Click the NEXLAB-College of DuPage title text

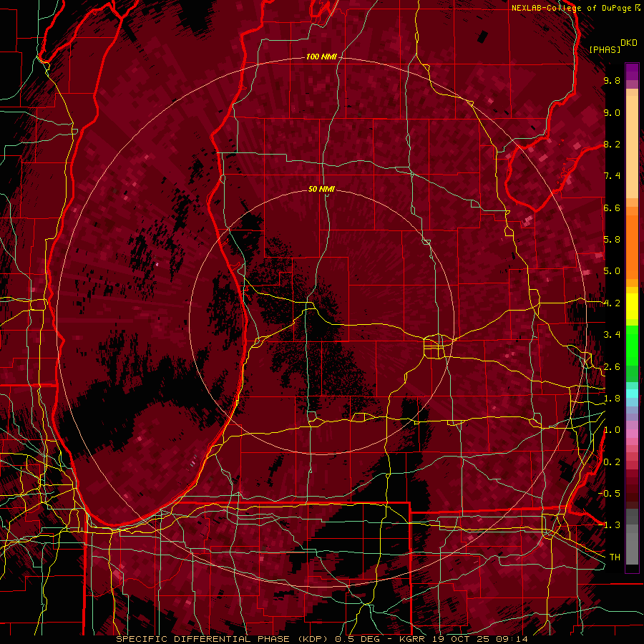[572, 8]
